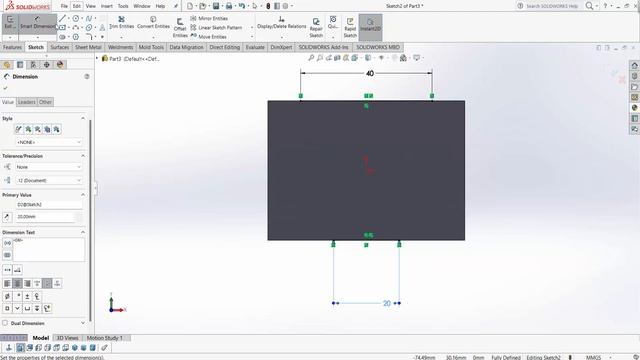The image size is (640, 360).
Task: Select the Smart Dimension tool
Action: click(38, 24)
